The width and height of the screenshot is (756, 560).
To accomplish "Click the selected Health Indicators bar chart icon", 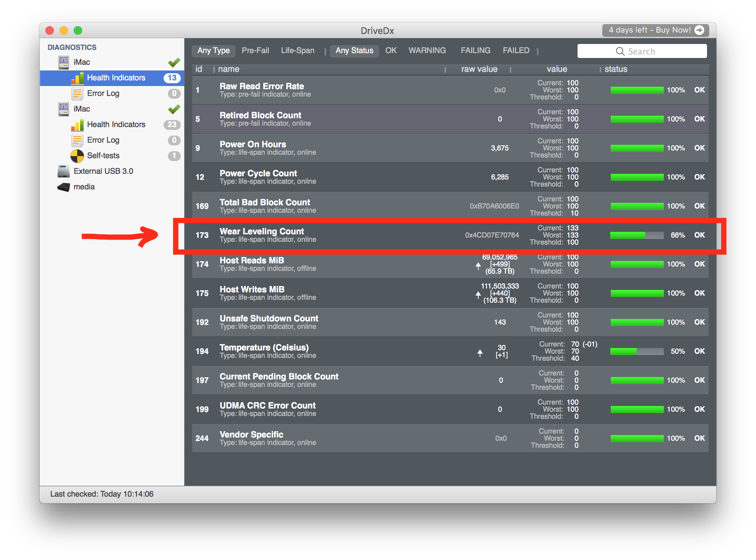I will click(77, 78).
